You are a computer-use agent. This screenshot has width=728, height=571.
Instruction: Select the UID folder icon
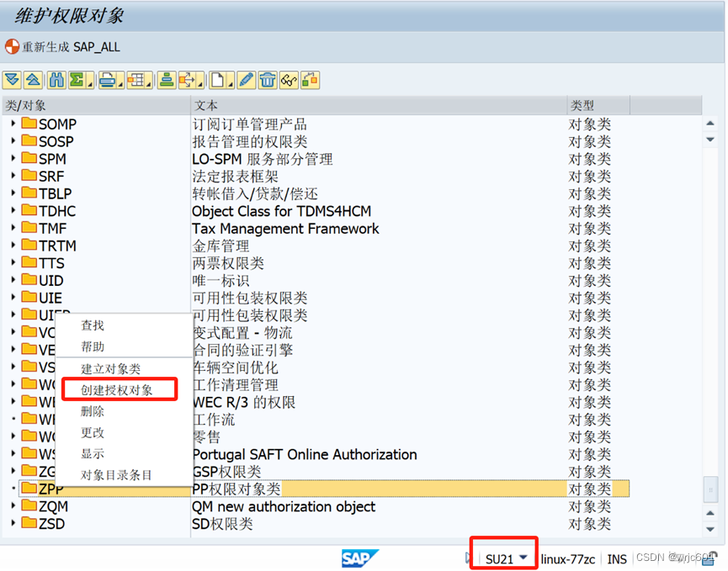click(29, 280)
